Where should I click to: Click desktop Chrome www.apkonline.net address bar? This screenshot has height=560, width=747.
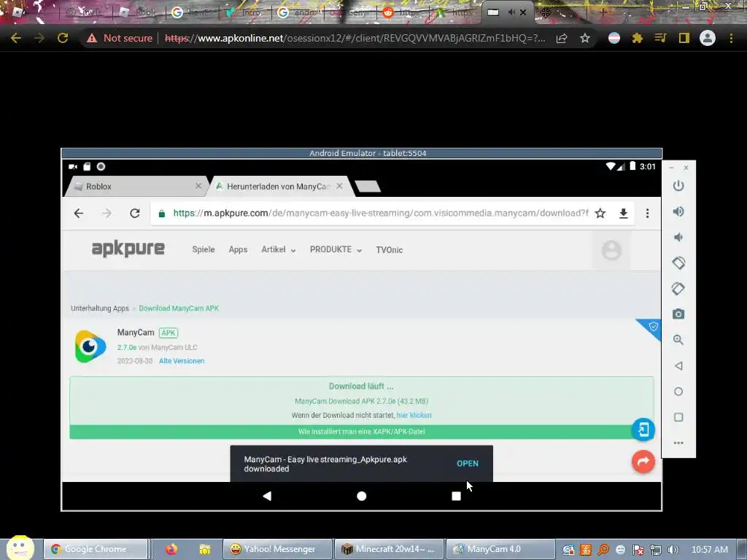355,38
